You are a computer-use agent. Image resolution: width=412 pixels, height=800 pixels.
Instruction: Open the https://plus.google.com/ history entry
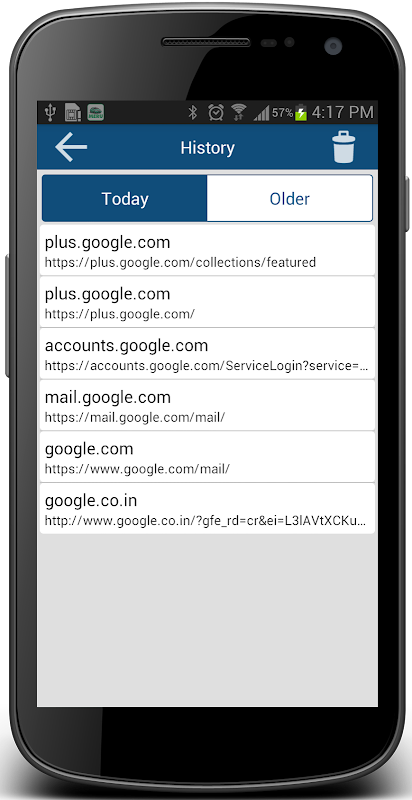[x=207, y=302]
